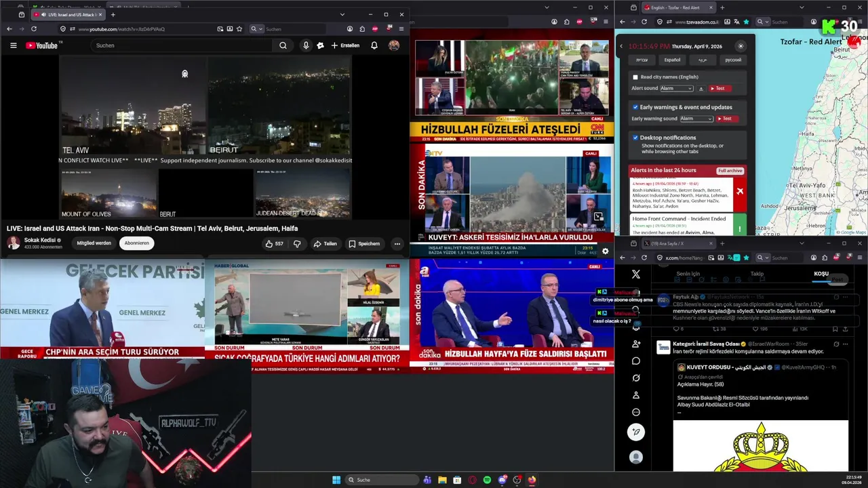The width and height of the screenshot is (868, 488).
Task: Enable Read city names (English) checkbox
Action: [x=635, y=77]
